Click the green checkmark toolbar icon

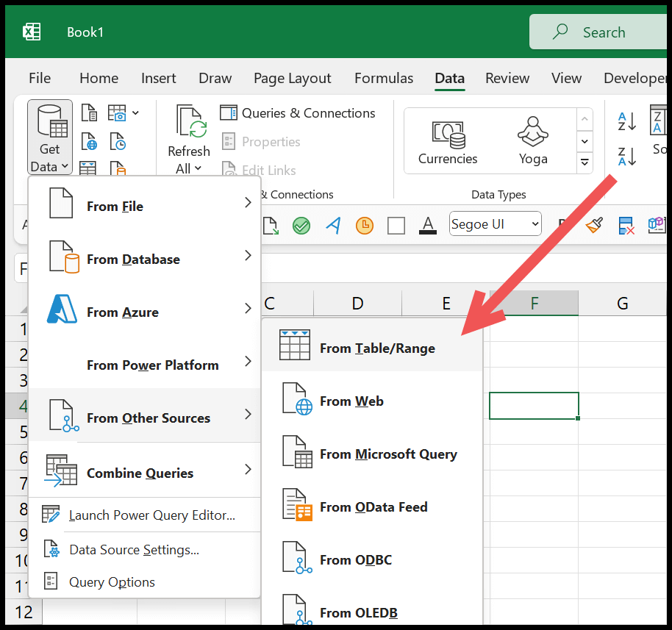(301, 226)
